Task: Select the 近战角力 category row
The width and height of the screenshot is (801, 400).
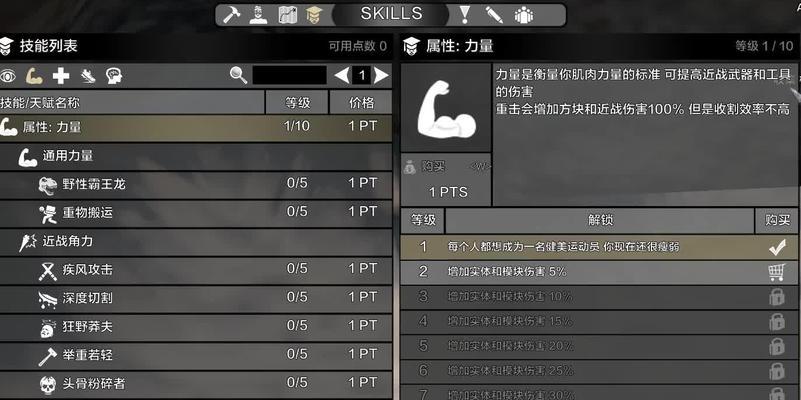Action: (196, 242)
